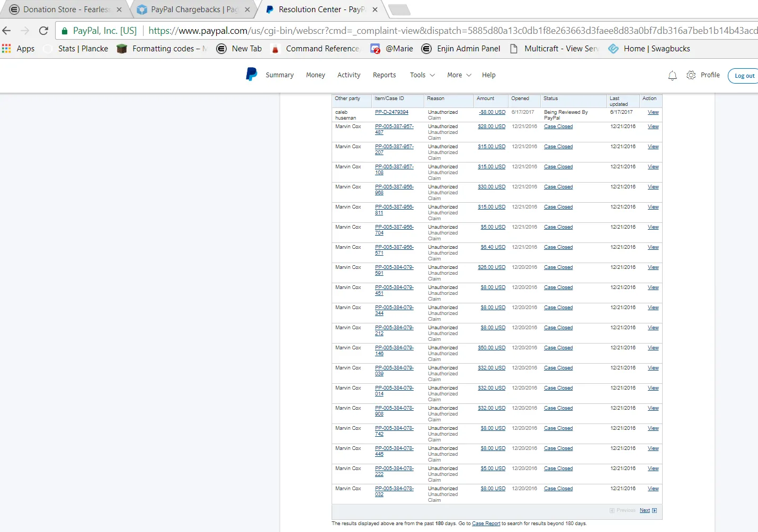Viewport: 758px width, 532px height.
Task: Click the Formatting codes bookmark icon
Action: 122,49
